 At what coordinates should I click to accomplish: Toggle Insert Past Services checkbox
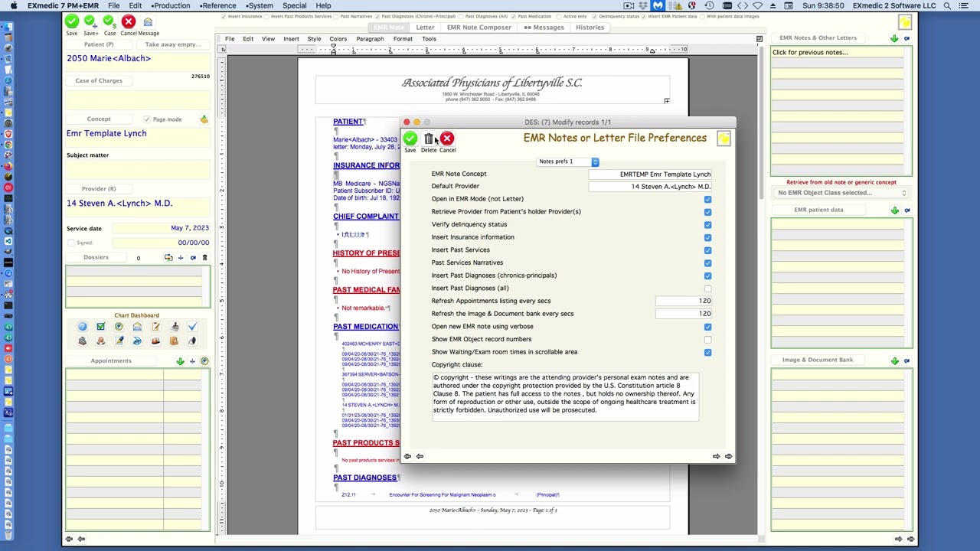707,250
